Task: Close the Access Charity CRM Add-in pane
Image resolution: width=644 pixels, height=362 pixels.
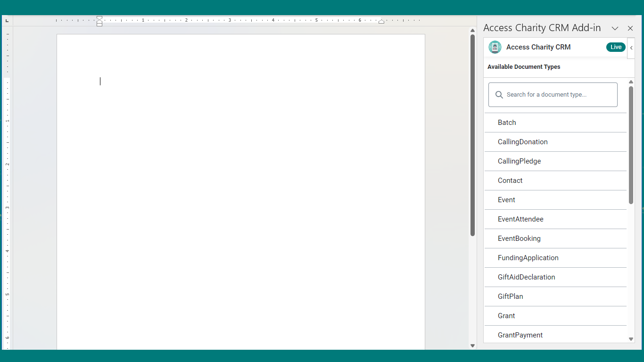Action: [x=630, y=28]
